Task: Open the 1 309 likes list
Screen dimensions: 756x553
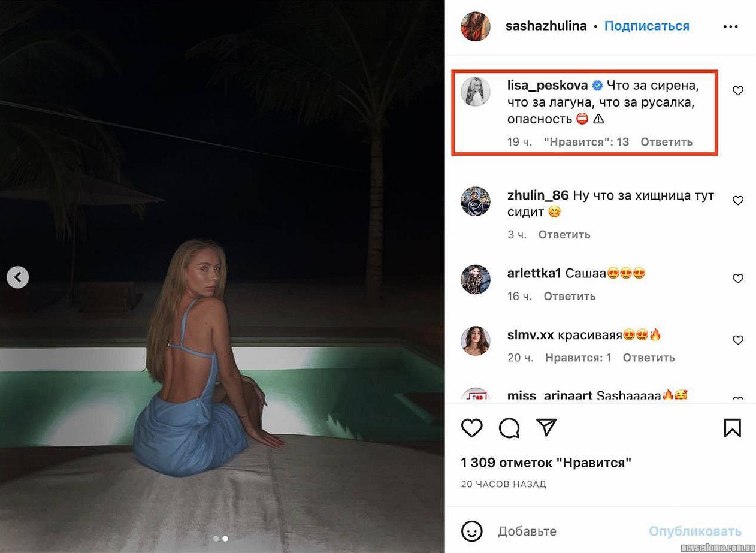Action: pos(546,463)
